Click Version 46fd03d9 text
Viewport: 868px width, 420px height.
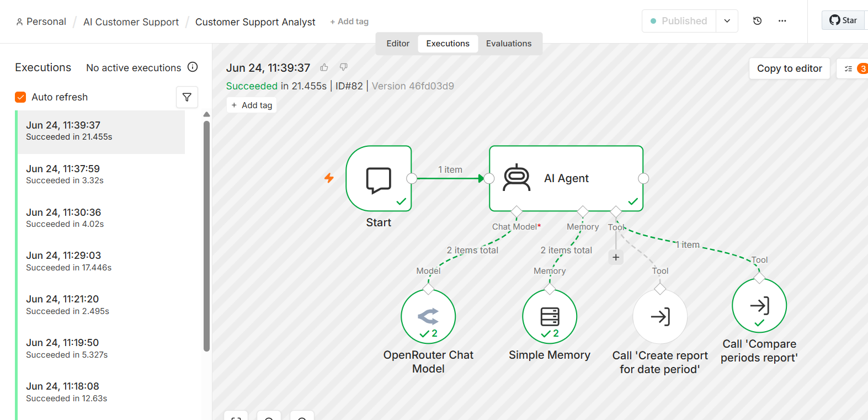tap(413, 86)
